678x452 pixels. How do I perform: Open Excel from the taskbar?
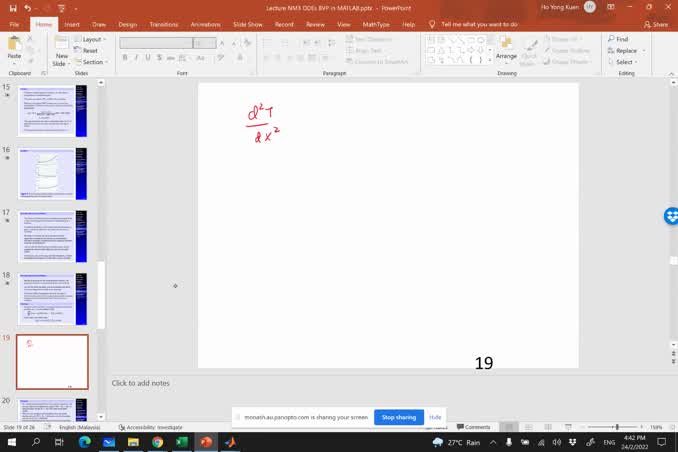(182, 442)
